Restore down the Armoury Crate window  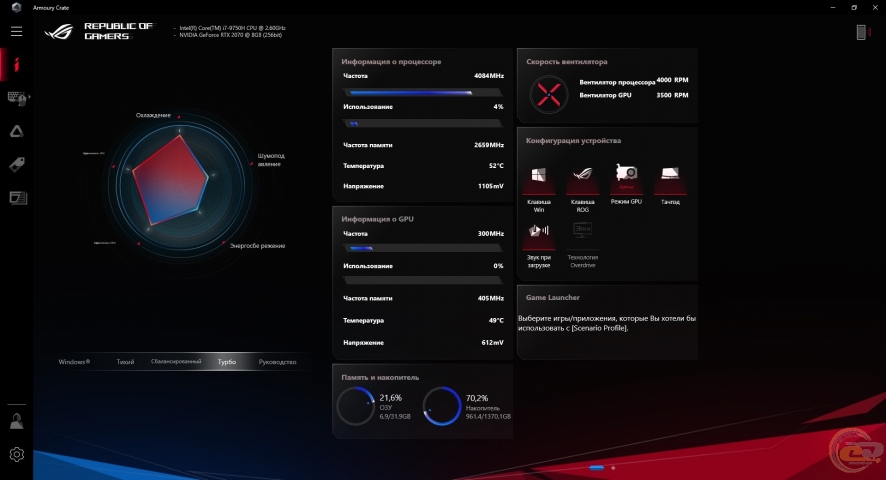point(854,7)
